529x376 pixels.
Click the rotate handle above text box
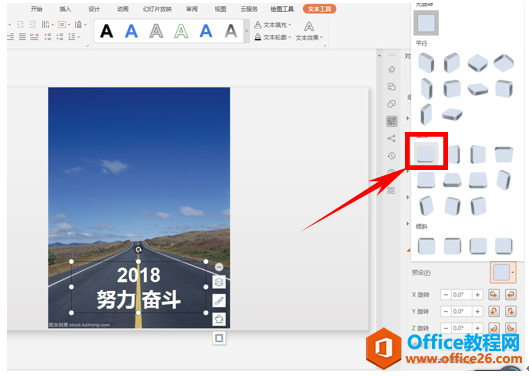tap(138, 249)
